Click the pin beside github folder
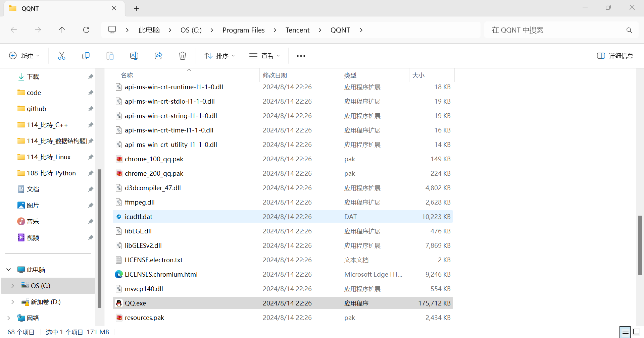Screen dimensions: 644x338 click(x=91, y=109)
